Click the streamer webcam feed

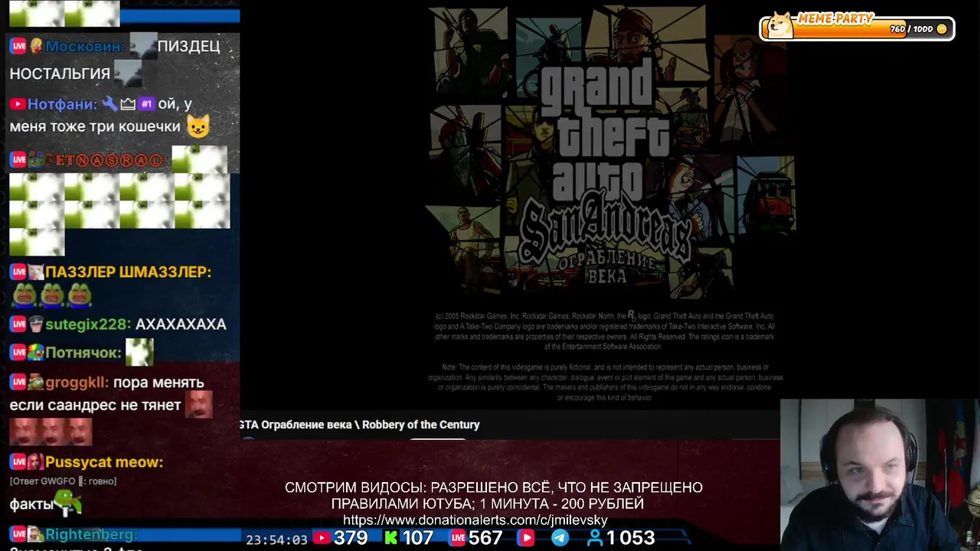tap(880, 474)
